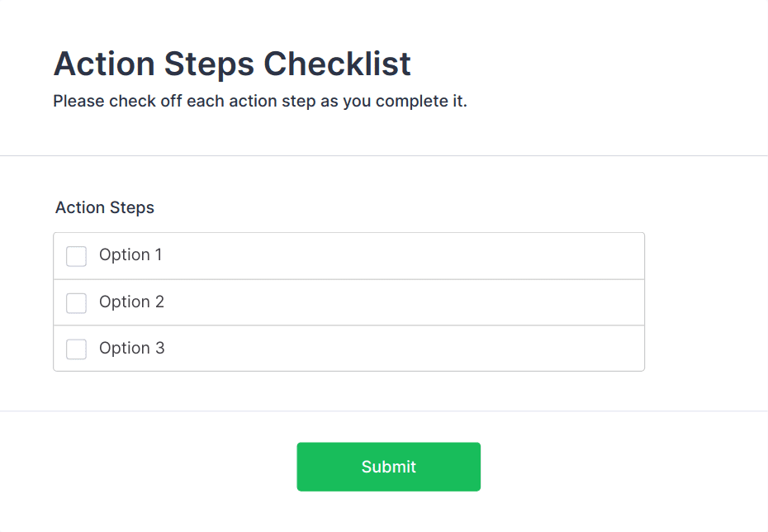Enable the Option 3 checkbox

76,349
